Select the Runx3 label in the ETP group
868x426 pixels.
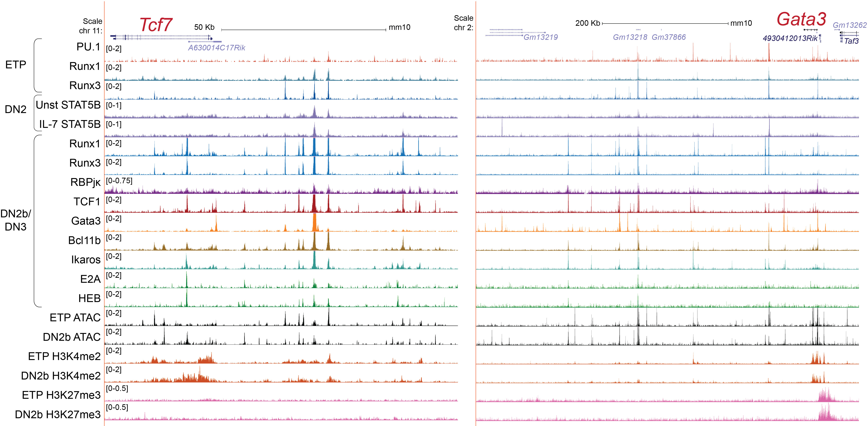85,85
